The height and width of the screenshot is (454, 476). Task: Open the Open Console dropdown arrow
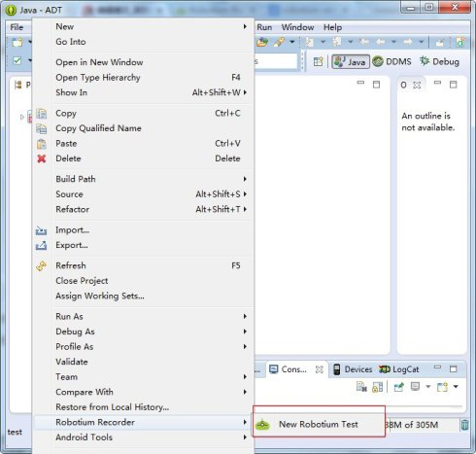[456, 387]
